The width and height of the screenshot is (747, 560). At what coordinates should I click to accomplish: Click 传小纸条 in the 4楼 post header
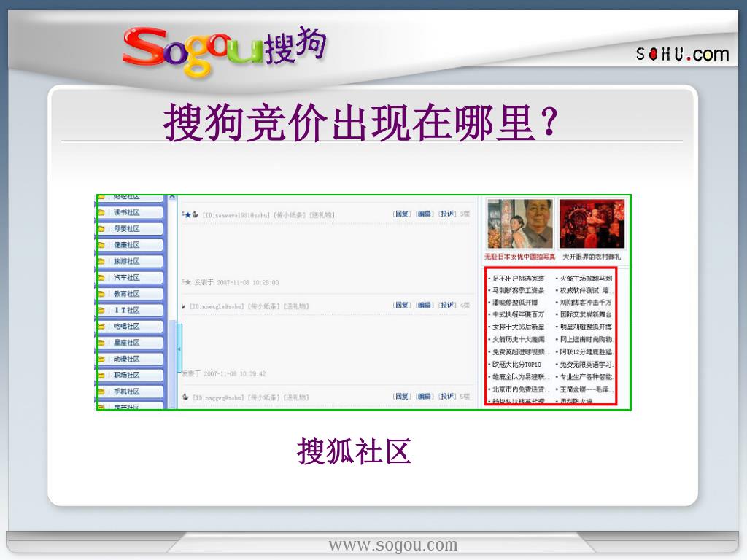pyautogui.click(x=263, y=306)
